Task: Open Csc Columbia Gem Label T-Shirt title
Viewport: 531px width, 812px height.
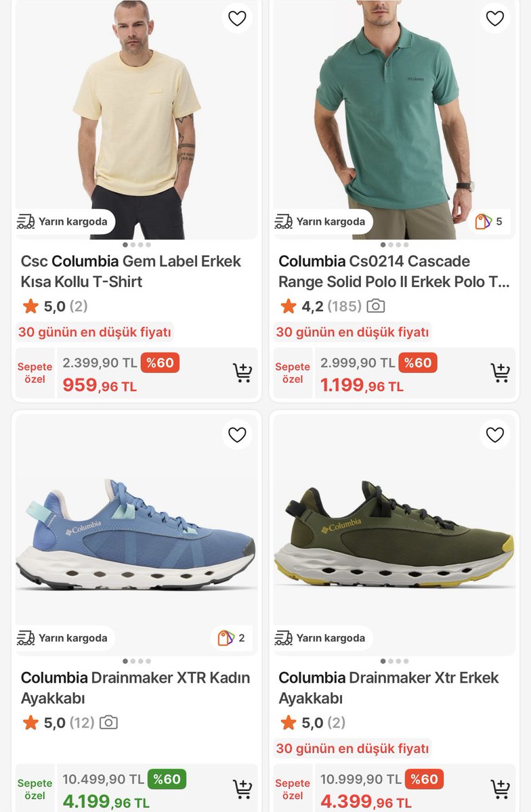Action: [x=131, y=271]
